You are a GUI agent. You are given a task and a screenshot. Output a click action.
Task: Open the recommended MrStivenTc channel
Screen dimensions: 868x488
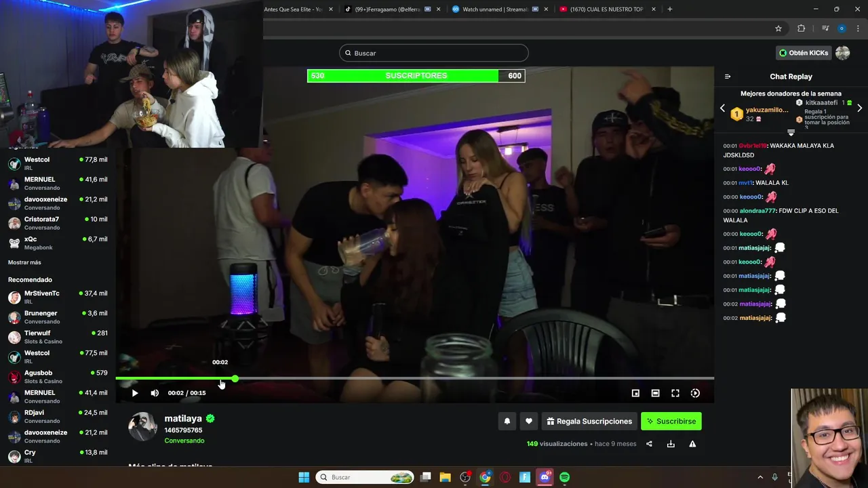(x=58, y=297)
